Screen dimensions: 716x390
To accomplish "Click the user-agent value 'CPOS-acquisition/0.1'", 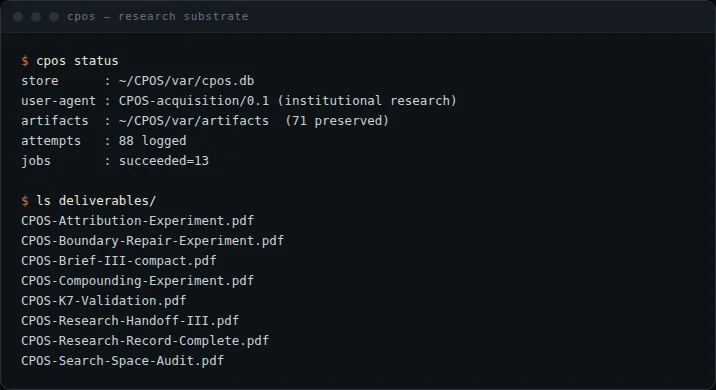I will [194, 101].
